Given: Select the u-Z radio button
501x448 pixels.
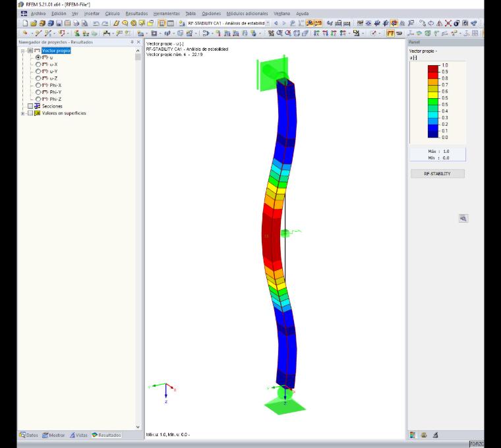Looking at the screenshot, I should [x=38, y=78].
